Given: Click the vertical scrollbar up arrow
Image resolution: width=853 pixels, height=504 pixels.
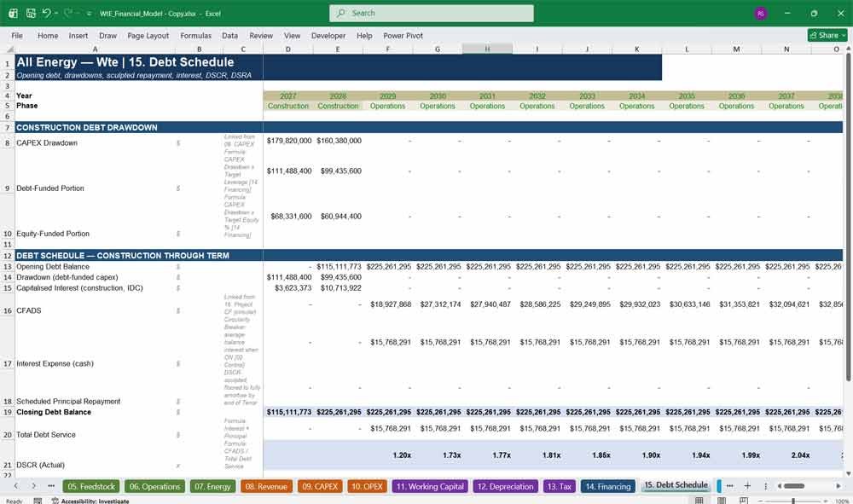Looking at the screenshot, I should 849,49.
